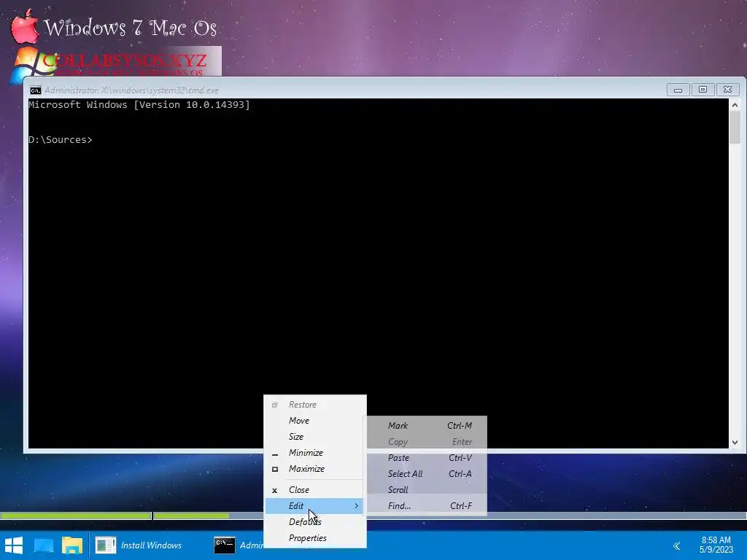Expand the Edit submenu arrow
The width and height of the screenshot is (747, 560).
[x=356, y=506]
